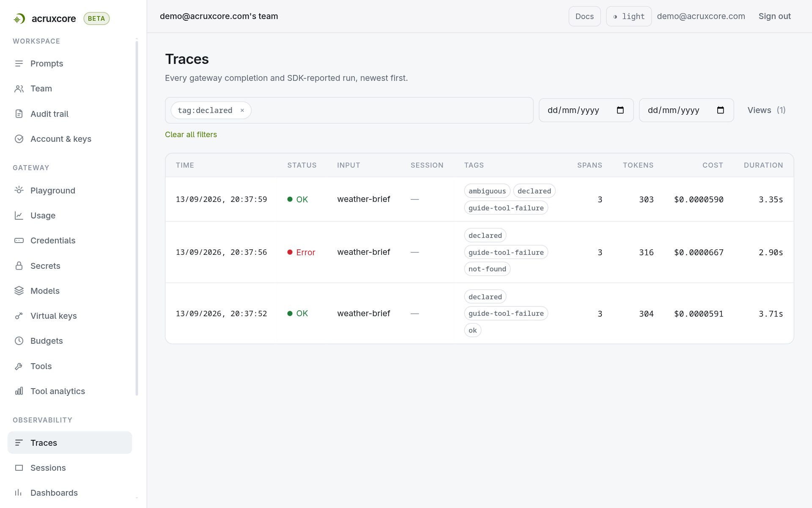Click the DURATION column header
This screenshot has width=812, height=508.
(x=763, y=165)
